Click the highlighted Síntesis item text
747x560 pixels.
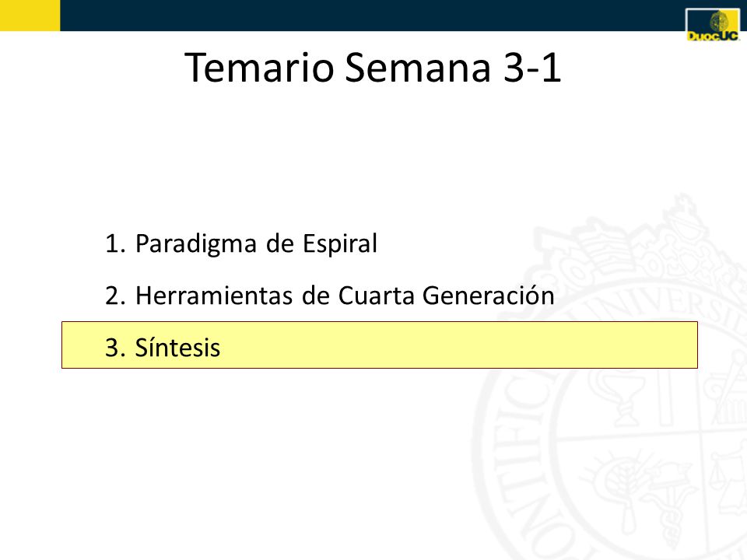point(177,347)
